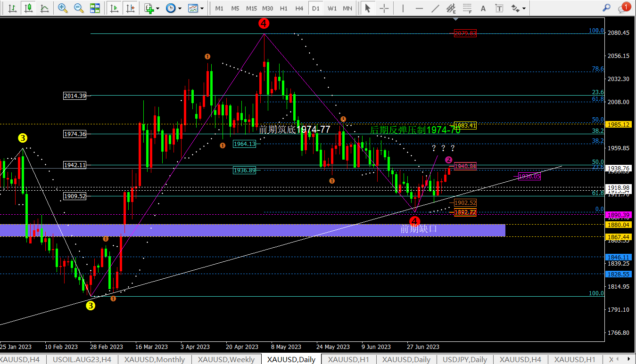Expand the templates dropdown arrow
Viewport: 636px width, 364px height.
202,8
